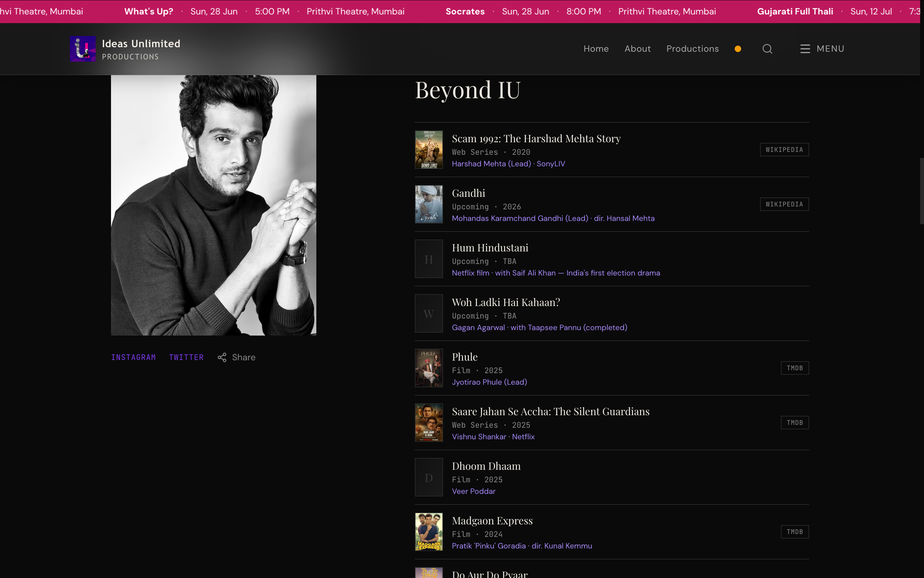Go to Home in navigation
The image size is (924, 578).
(596, 49)
